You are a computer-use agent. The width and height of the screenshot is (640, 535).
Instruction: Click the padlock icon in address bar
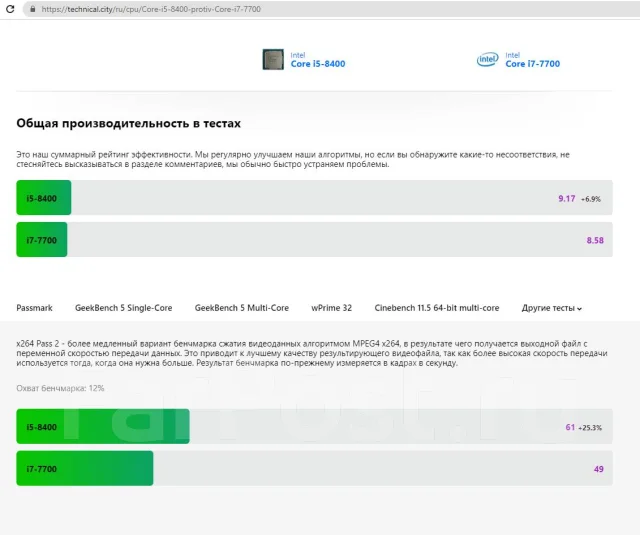[33, 9]
